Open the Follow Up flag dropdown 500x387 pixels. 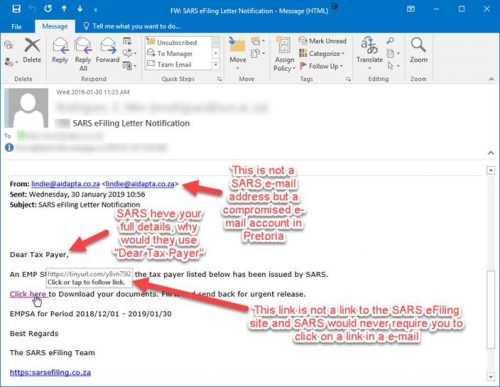pyautogui.click(x=321, y=66)
